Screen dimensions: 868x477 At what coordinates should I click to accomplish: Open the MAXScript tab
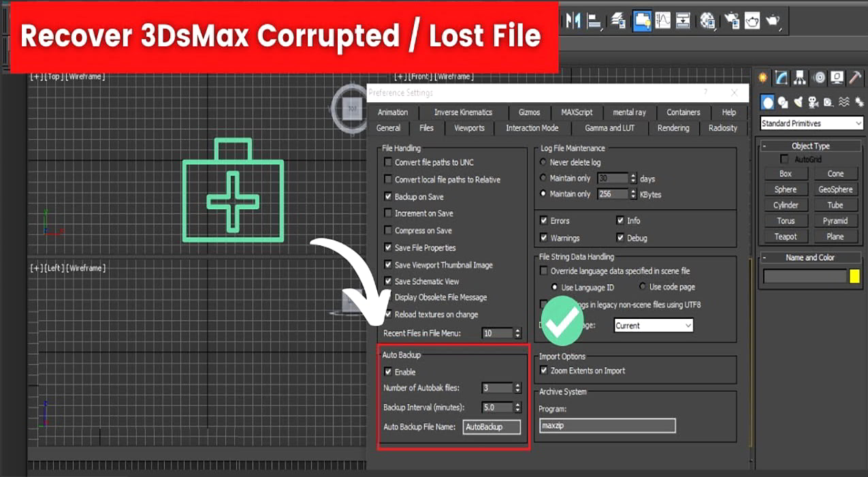[x=577, y=112]
